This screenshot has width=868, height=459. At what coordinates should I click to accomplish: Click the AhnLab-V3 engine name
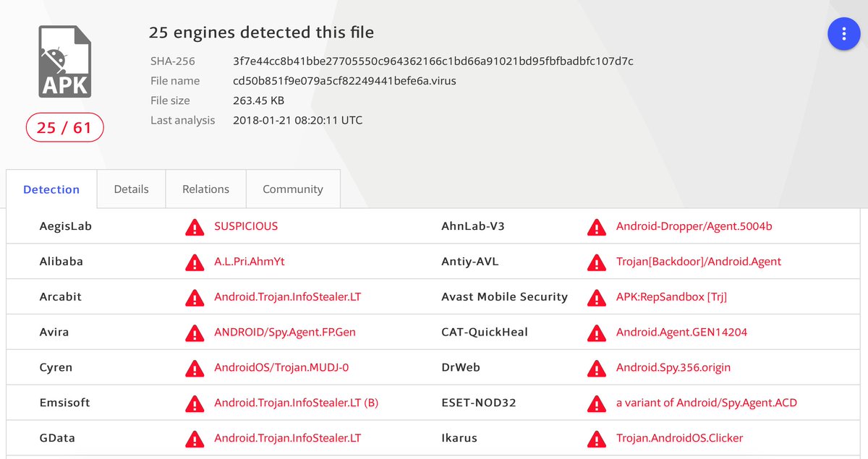pos(473,226)
